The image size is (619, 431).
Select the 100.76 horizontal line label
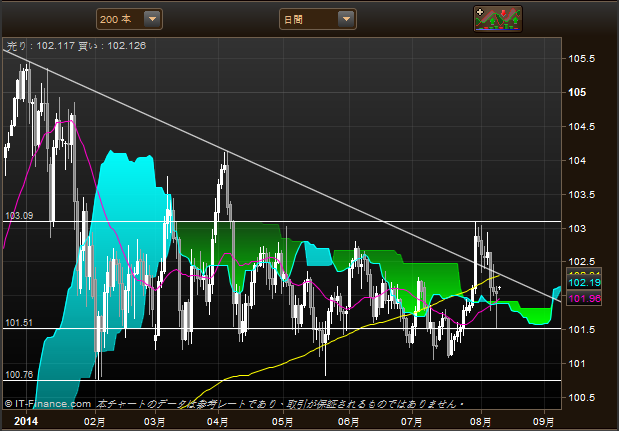[19, 375]
